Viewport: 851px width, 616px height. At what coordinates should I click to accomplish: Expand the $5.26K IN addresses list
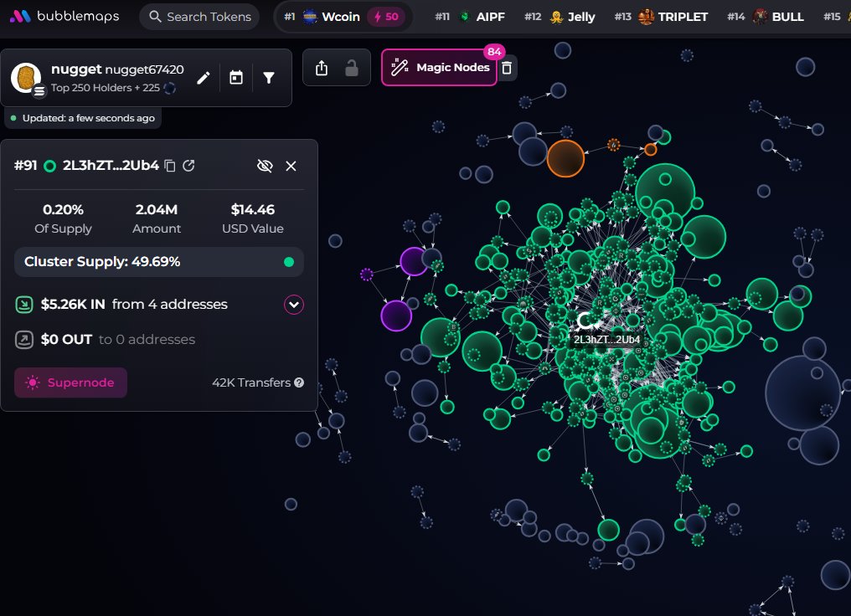[294, 305]
